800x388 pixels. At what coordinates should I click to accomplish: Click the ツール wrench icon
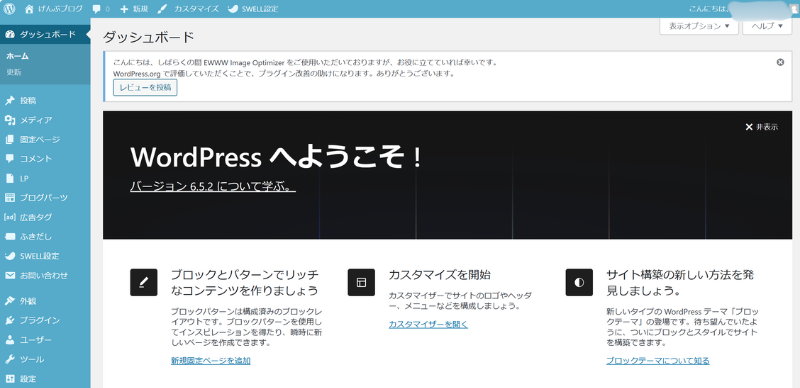click(x=10, y=359)
